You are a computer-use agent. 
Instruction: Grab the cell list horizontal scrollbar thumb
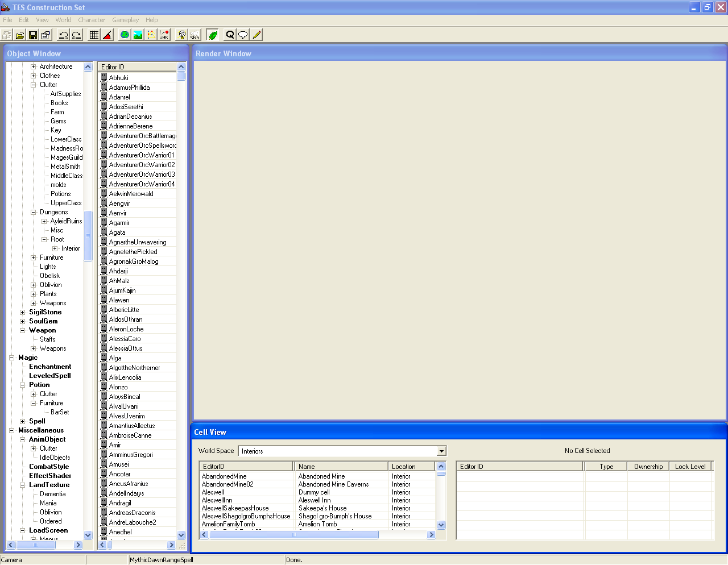pyautogui.click(x=294, y=535)
